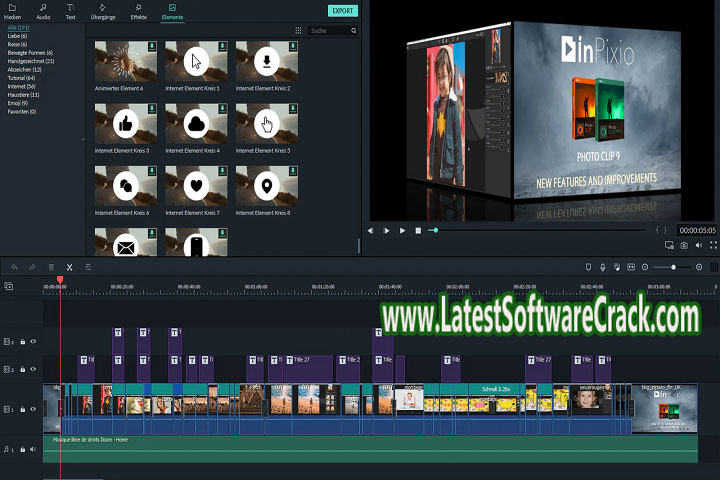Screen dimensions: 720x480
Task: Open the Favoriten (0) category
Action: pyautogui.click(x=22, y=111)
